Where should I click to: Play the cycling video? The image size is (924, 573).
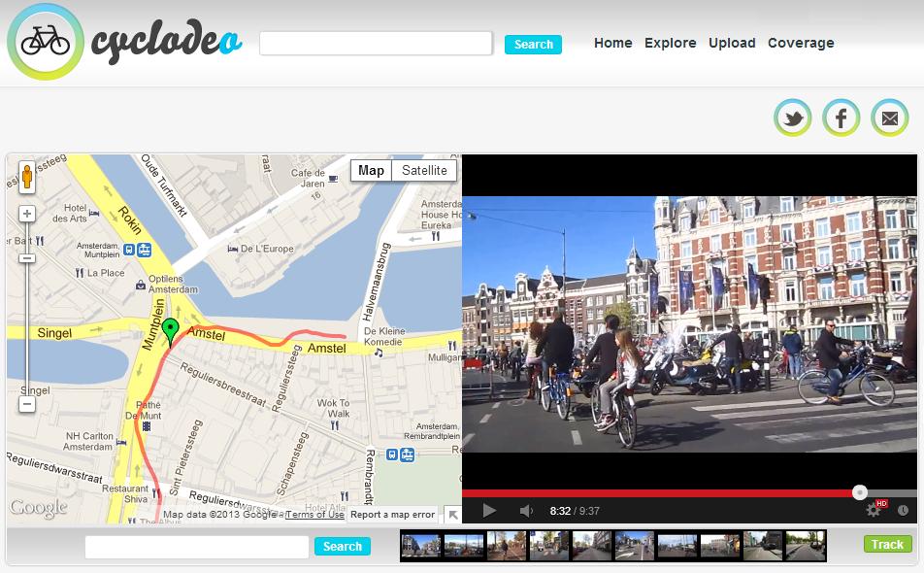(x=489, y=511)
